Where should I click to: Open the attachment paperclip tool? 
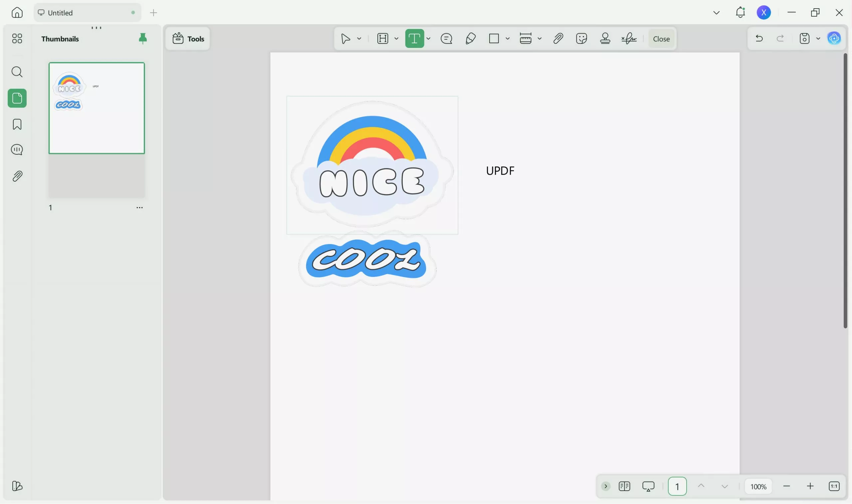pyautogui.click(x=558, y=38)
